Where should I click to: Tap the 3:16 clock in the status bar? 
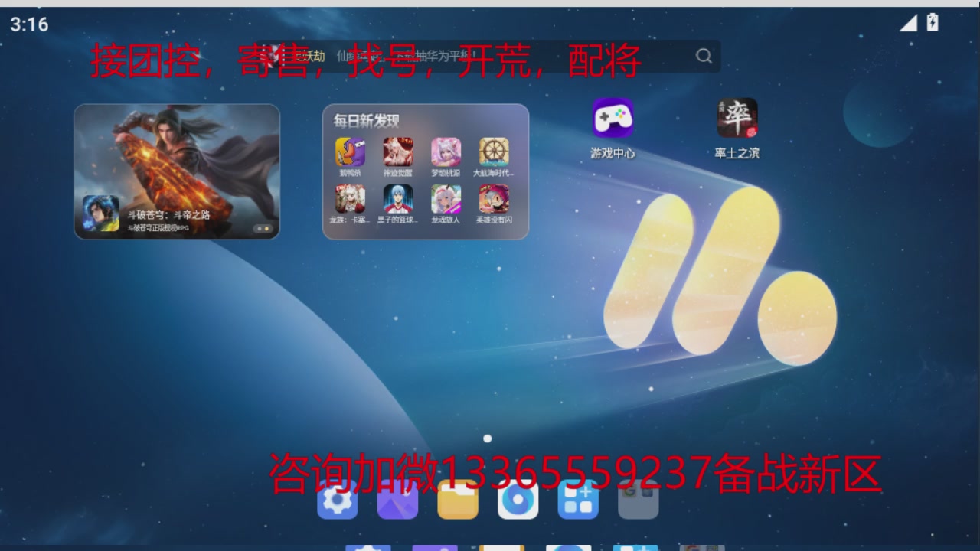click(x=29, y=24)
